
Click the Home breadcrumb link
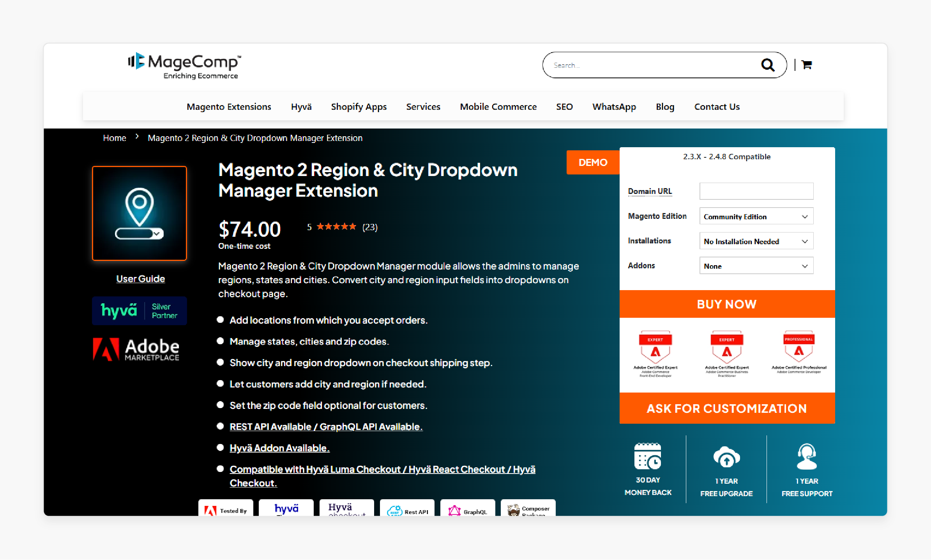[x=115, y=138]
